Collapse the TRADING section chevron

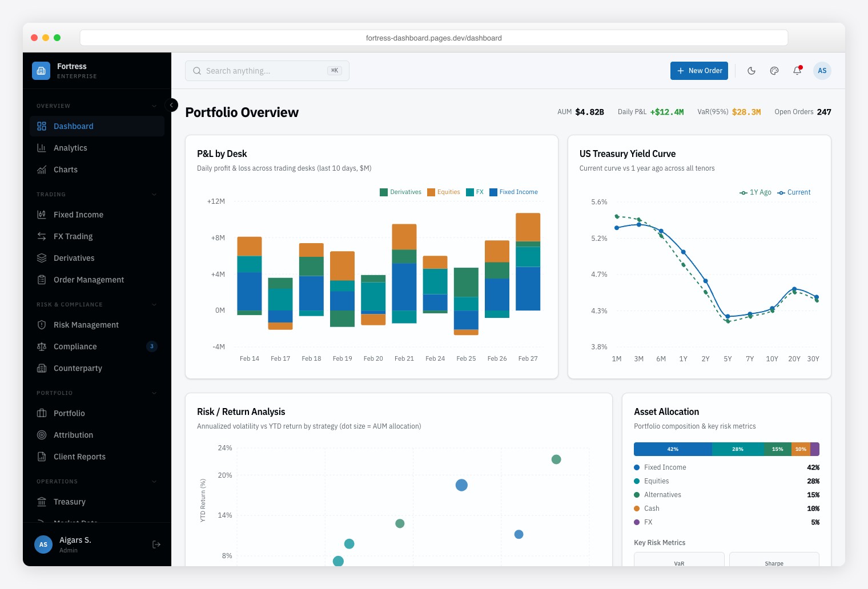click(x=154, y=194)
